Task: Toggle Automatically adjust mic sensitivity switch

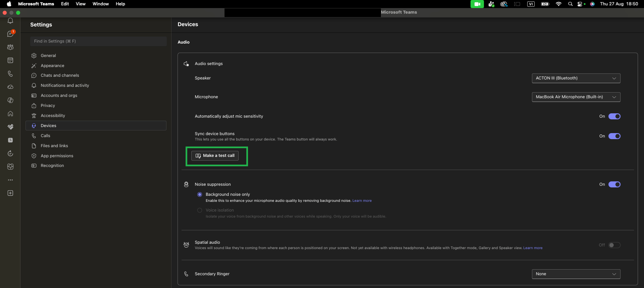Action: pos(614,116)
